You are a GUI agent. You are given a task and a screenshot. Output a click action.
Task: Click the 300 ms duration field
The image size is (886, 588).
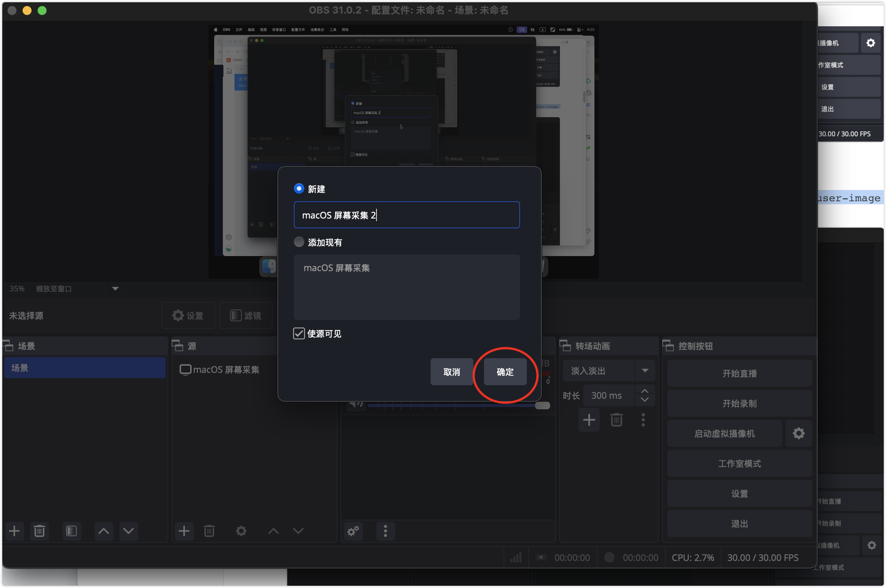609,395
